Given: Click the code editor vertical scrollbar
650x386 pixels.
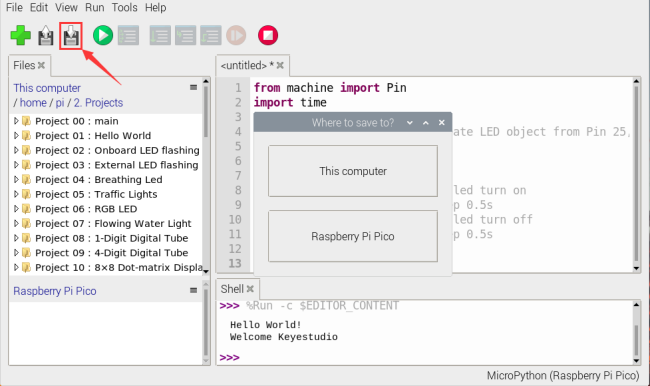Looking at the screenshot, I should [636, 175].
